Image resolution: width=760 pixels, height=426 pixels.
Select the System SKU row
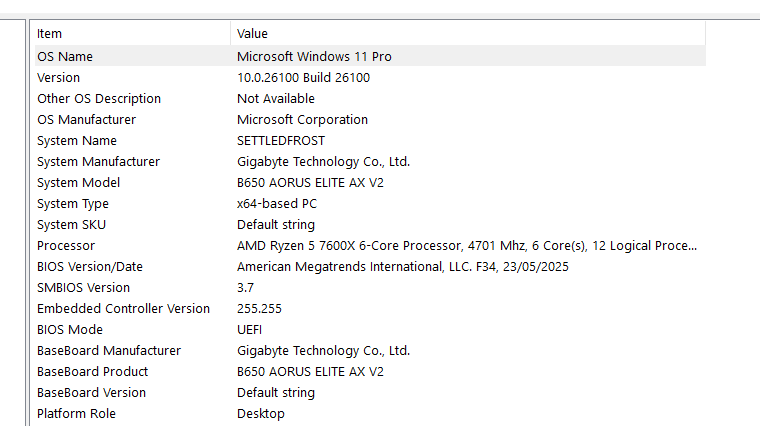coord(71,225)
